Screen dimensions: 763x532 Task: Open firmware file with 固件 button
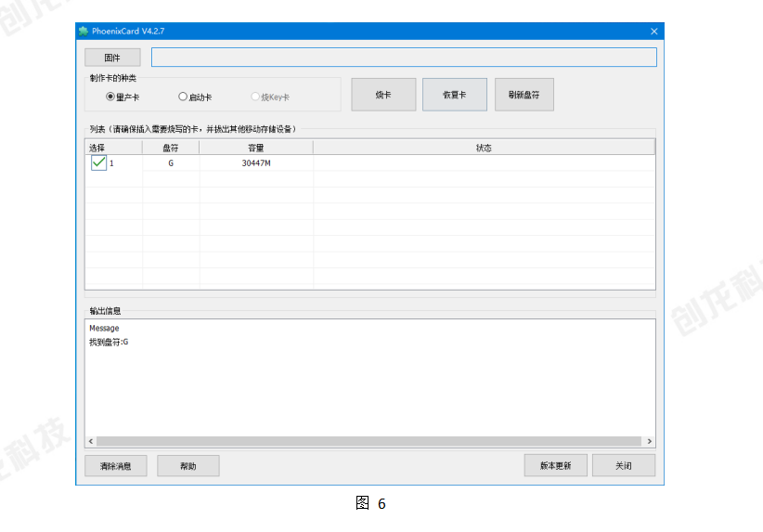click(x=112, y=58)
